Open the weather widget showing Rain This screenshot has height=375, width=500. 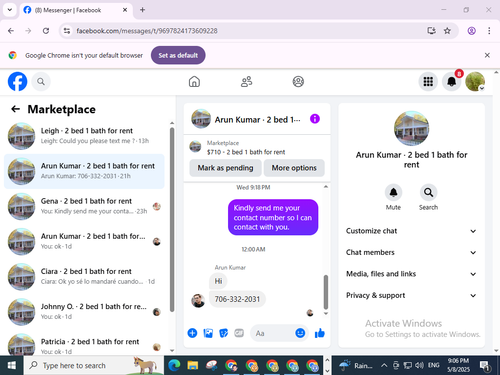(355, 365)
